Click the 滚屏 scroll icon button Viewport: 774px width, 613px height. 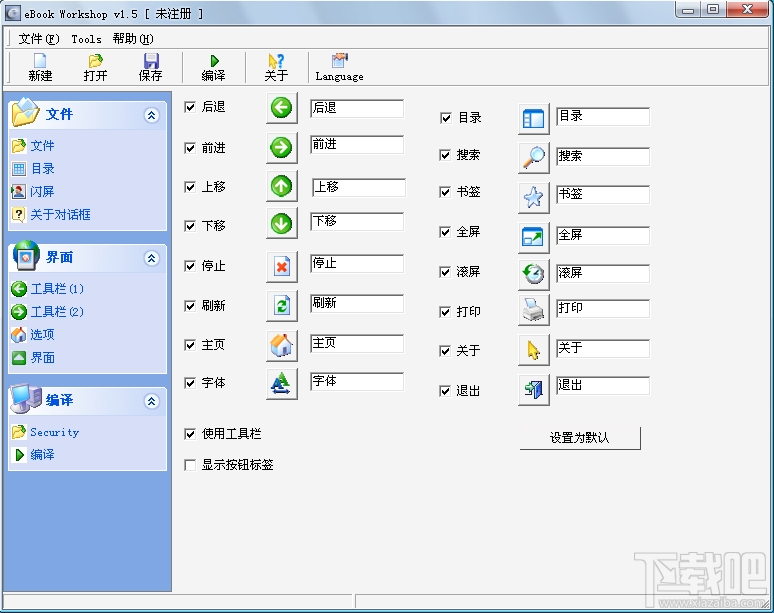534,274
